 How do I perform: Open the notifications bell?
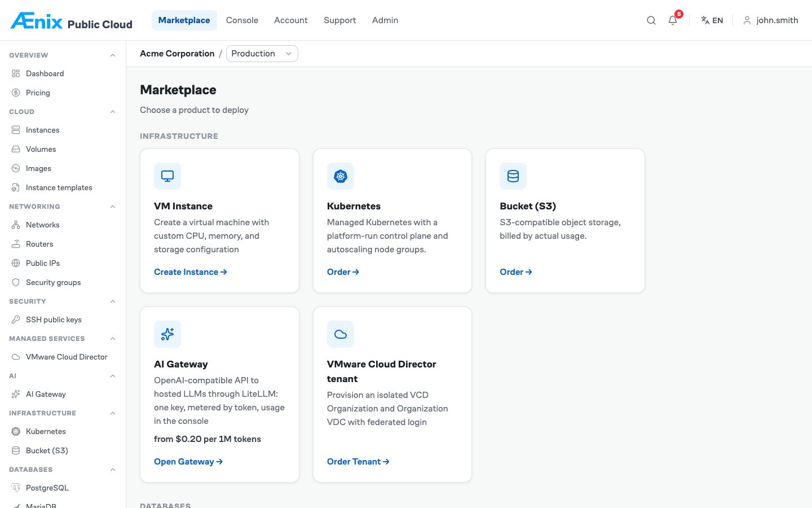673,20
